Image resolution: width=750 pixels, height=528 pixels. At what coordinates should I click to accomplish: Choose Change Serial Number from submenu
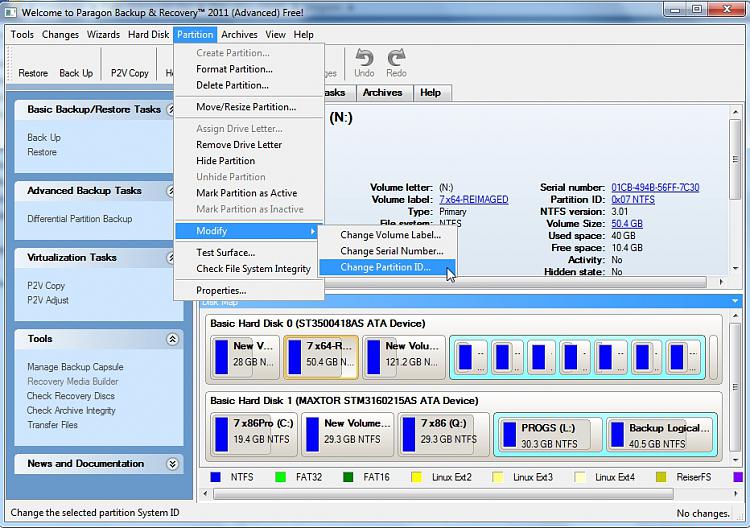(387, 251)
